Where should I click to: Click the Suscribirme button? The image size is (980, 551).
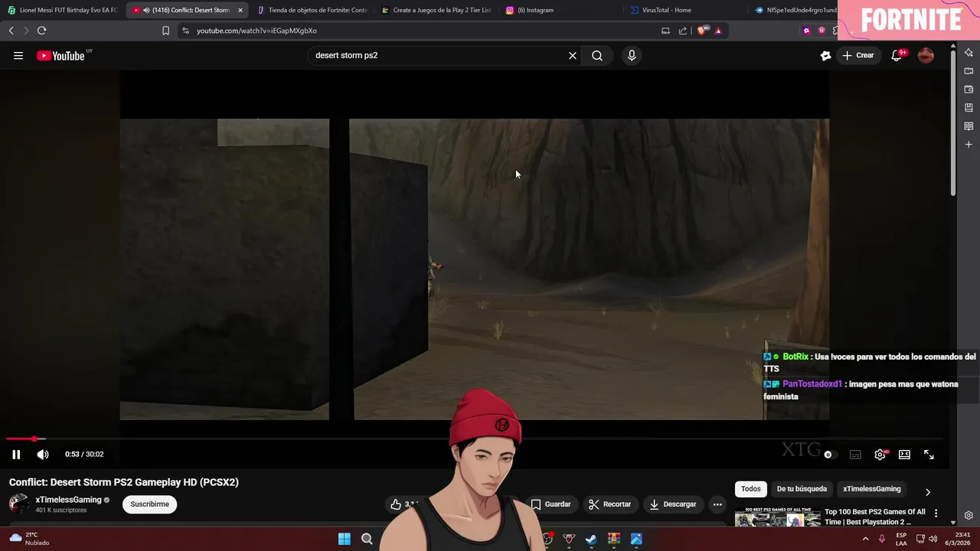point(149,504)
